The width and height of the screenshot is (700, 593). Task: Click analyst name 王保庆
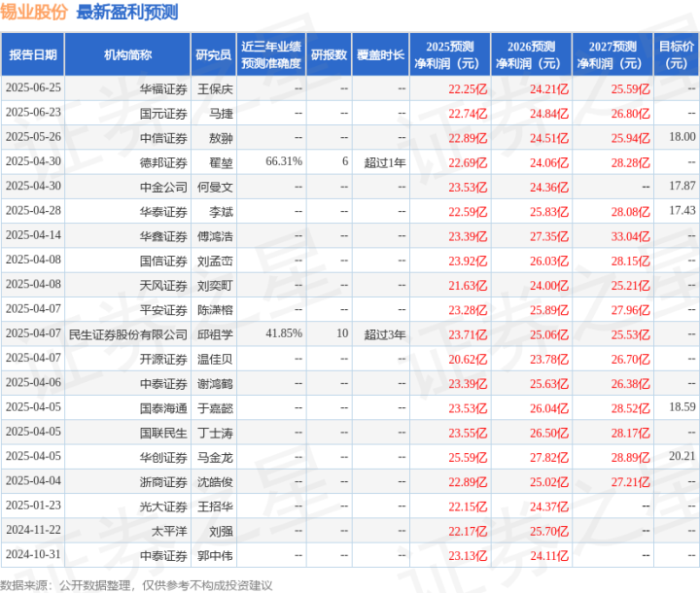click(215, 89)
